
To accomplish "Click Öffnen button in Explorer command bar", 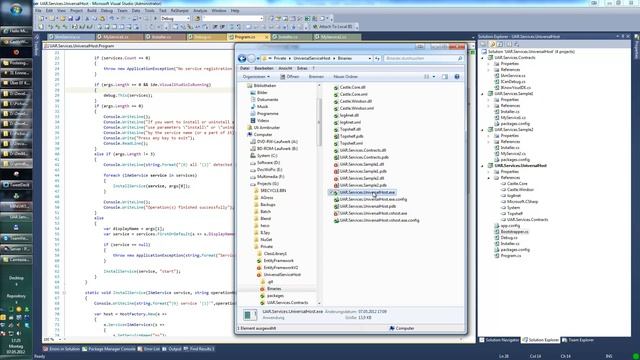I will pyautogui.click(x=290, y=77).
